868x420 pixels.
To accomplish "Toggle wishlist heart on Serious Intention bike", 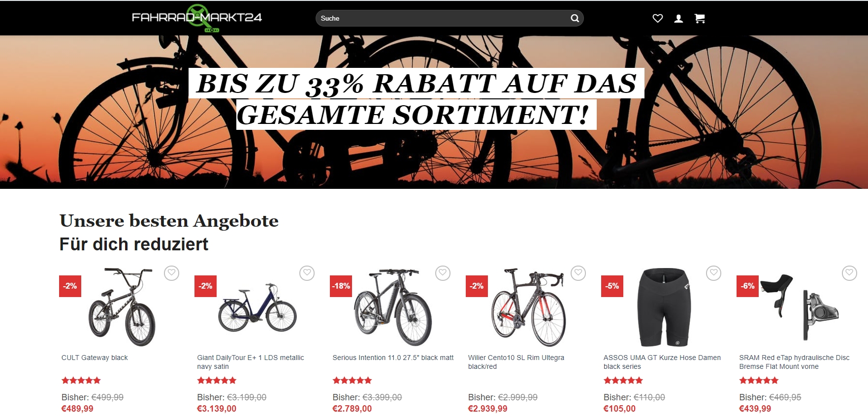I will tap(443, 273).
